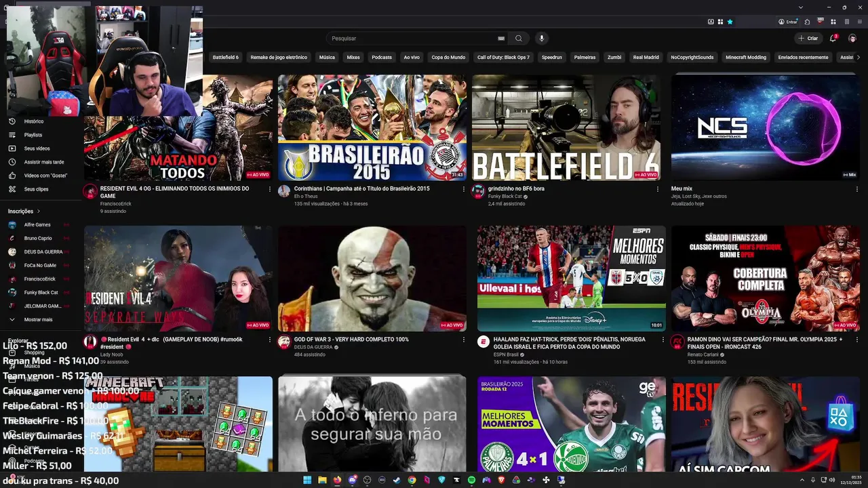868x488 pixels.
Task: Open OBS Studio from the taskbar
Action: point(367,480)
